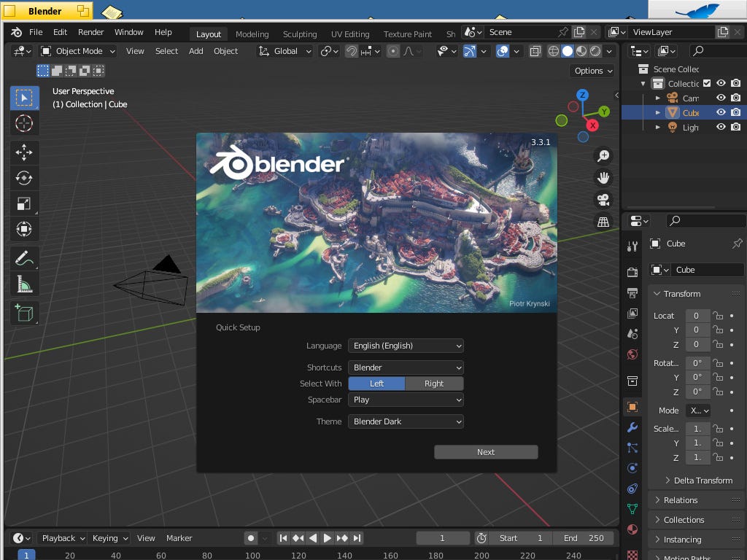Disable Cube in renders
747x560 pixels.
pos(736,112)
